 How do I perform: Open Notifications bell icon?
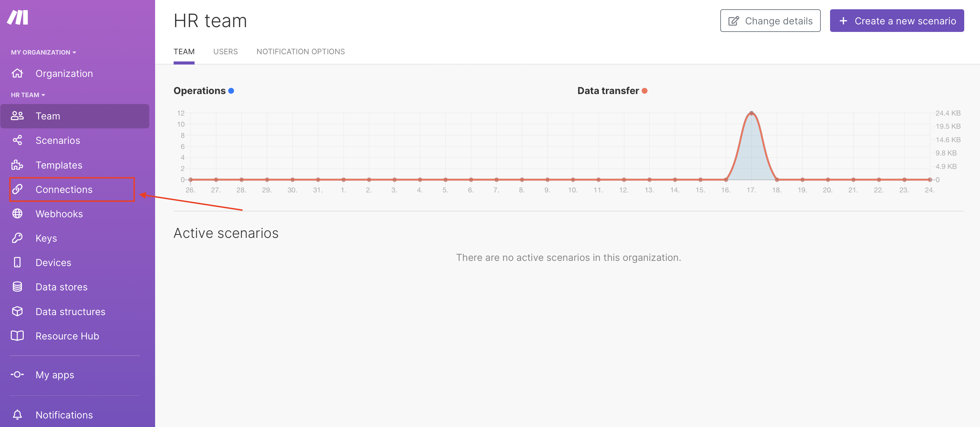17,414
